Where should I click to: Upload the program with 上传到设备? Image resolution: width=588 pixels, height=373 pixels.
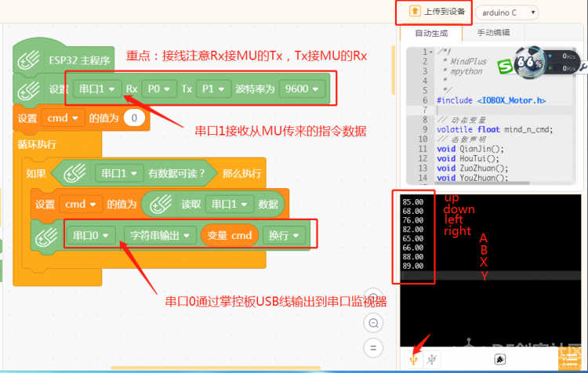coord(437,12)
